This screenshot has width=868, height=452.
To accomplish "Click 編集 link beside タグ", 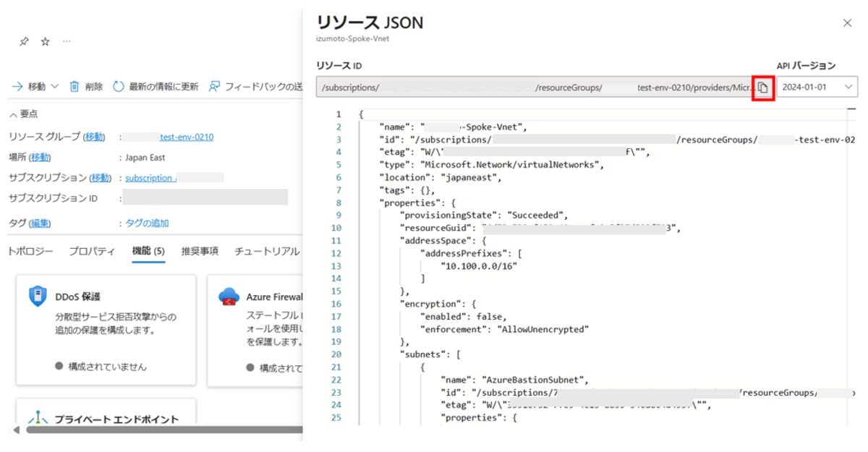I will pyautogui.click(x=40, y=223).
